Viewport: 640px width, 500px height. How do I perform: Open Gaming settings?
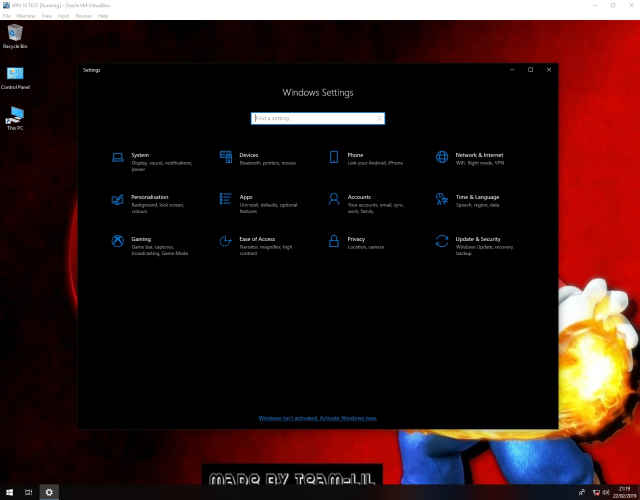coord(140,240)
